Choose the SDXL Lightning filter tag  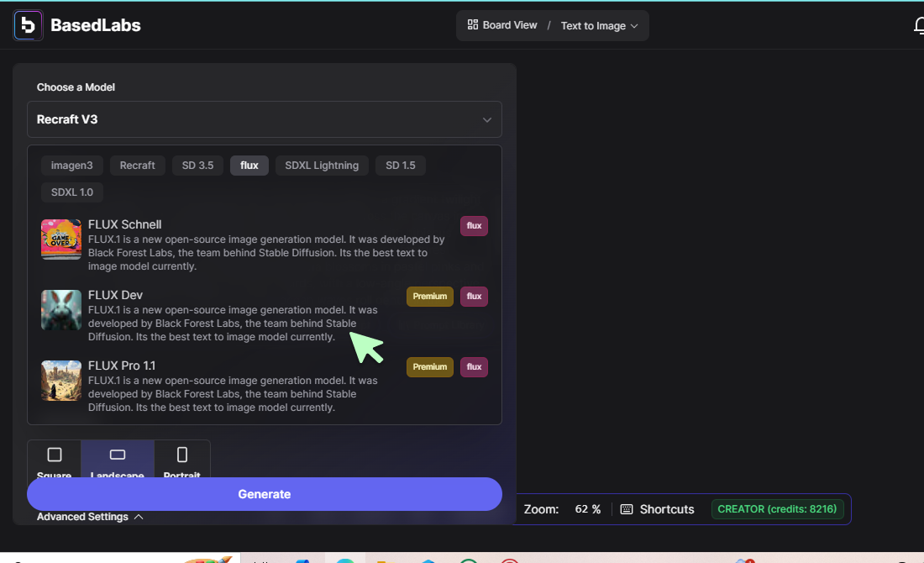[x=322, y=166]
